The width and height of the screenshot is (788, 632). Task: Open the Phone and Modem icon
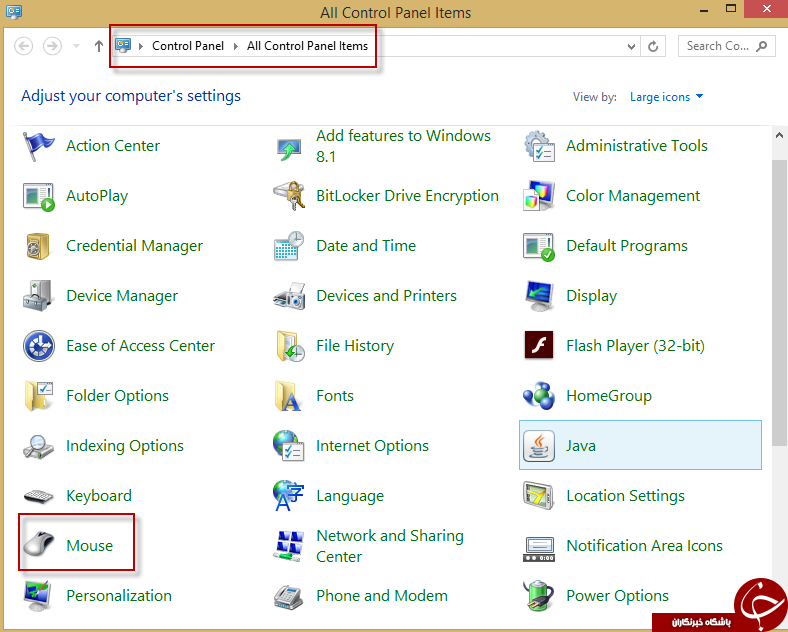(288, 597)
